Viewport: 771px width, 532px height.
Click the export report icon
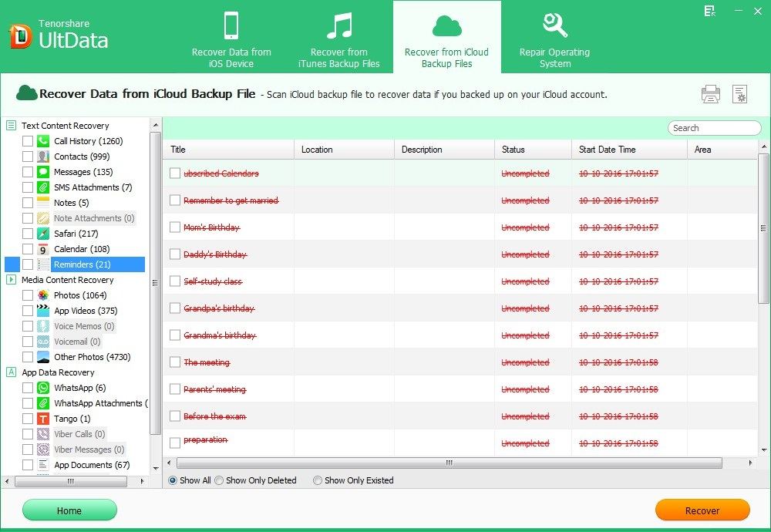(740, 93)
